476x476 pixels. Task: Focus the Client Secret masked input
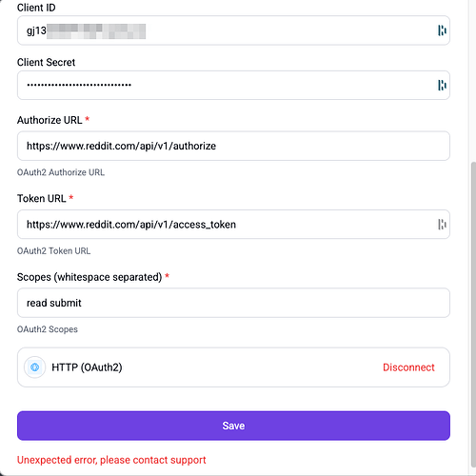click(x=233, y=85)
